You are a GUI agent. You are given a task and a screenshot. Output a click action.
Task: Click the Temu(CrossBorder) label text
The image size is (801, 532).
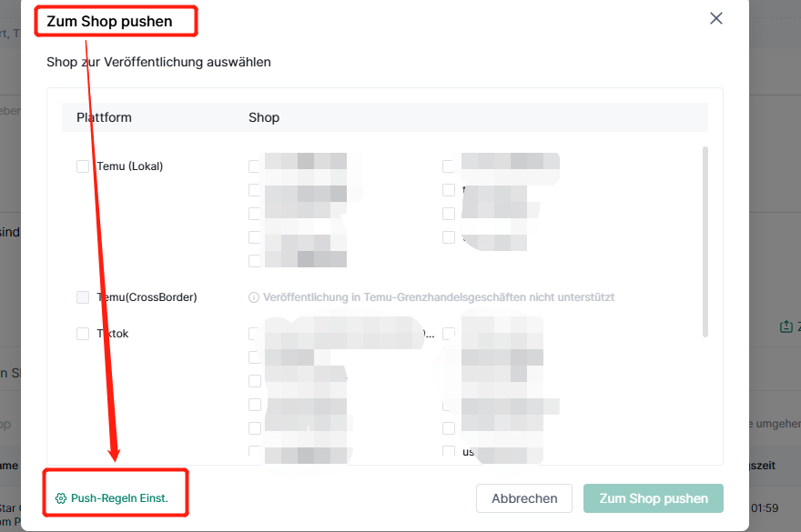(x=147, y=297)
